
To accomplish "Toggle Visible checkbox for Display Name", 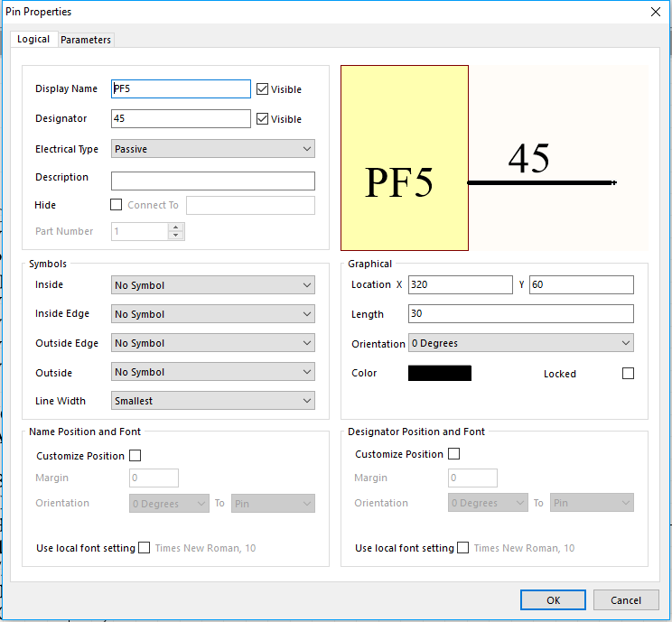I will (263, 89).
